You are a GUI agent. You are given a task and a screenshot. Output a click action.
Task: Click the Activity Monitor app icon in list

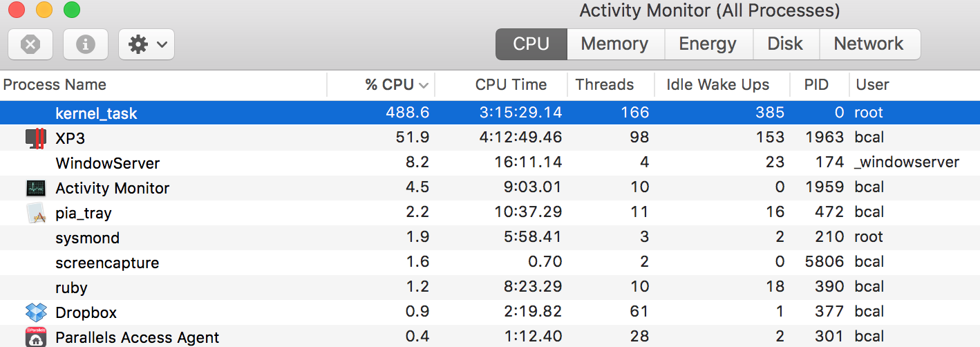[35, 188]
